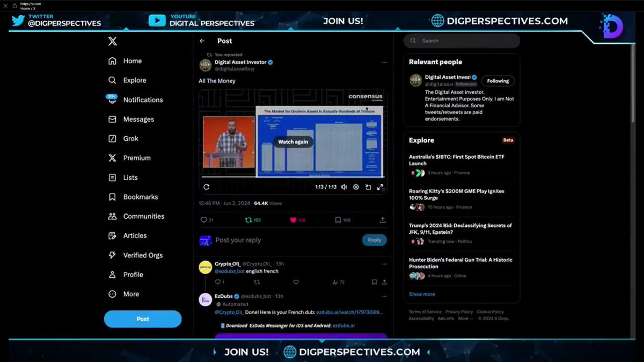This screenshot has width=644, height=362.
Task: Share Crypto_Oli_'s reply
Action: coord(384,282)
